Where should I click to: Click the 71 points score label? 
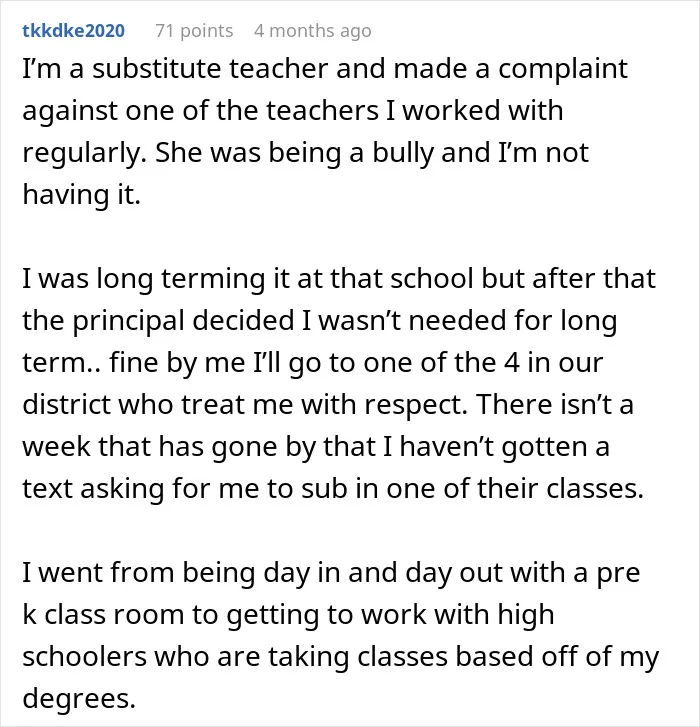194,31
